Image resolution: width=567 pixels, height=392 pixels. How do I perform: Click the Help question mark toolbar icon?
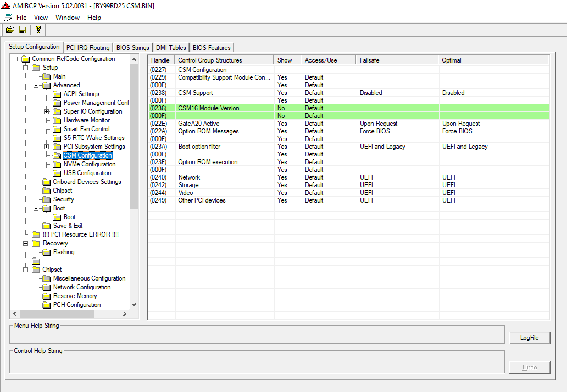pyautogui.click(x=38, y=30)
